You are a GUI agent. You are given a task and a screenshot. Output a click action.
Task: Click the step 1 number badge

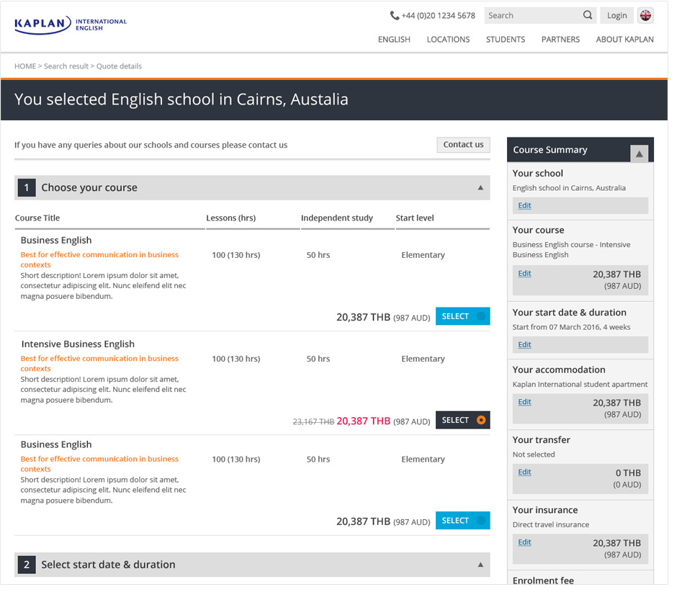pos(27,187)
